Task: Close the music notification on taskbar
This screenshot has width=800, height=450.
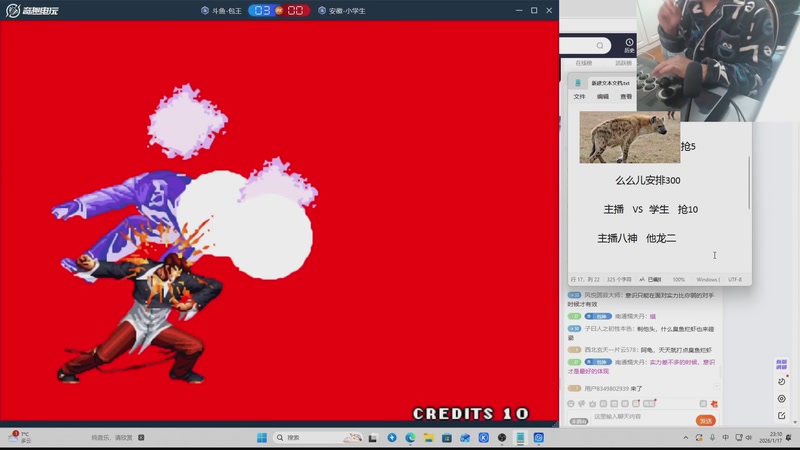Action: click(141, 437)
